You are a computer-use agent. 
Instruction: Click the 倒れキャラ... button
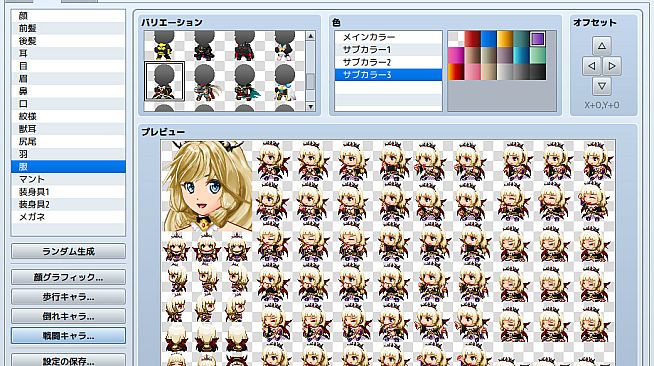point(68,316)
